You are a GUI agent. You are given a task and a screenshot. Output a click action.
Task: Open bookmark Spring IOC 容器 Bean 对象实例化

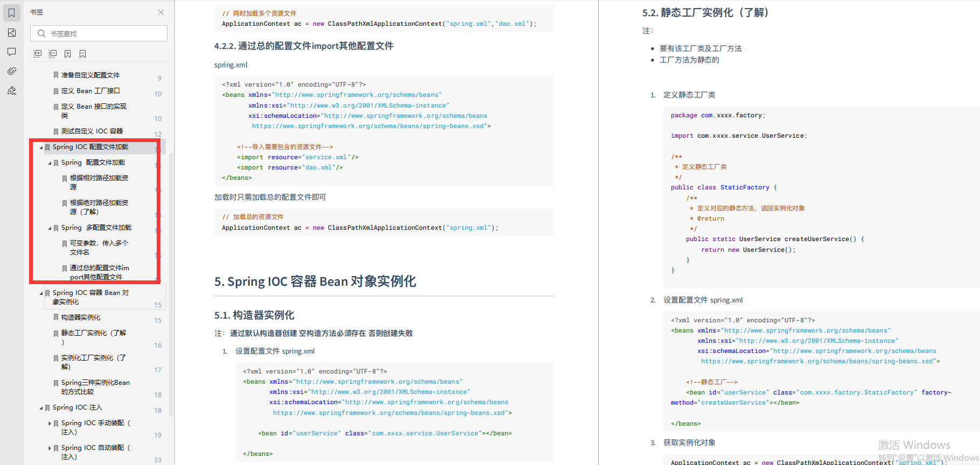90,297
